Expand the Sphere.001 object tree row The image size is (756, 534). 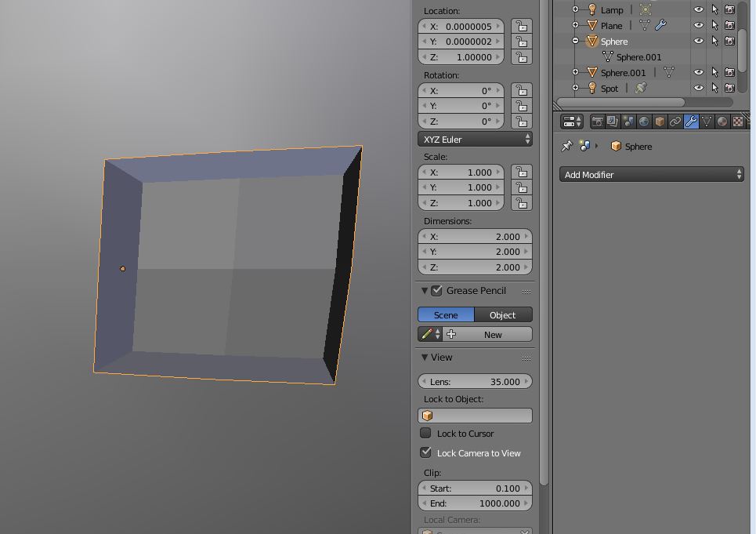[575, 72]
